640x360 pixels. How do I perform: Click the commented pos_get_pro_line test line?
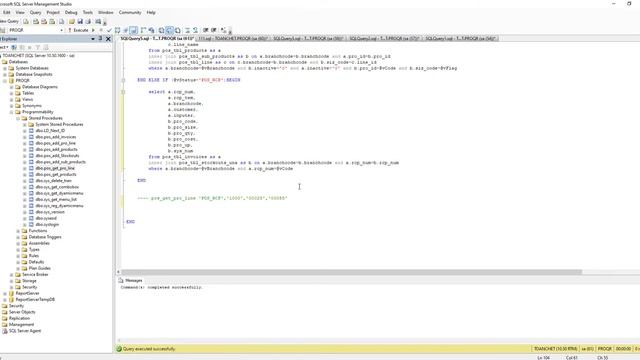tap(212, 198)
